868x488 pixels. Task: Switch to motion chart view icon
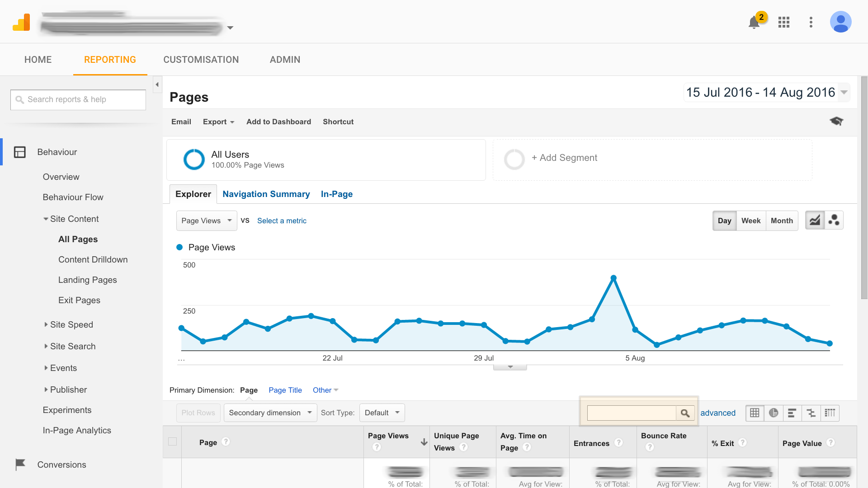click(834, 221)
